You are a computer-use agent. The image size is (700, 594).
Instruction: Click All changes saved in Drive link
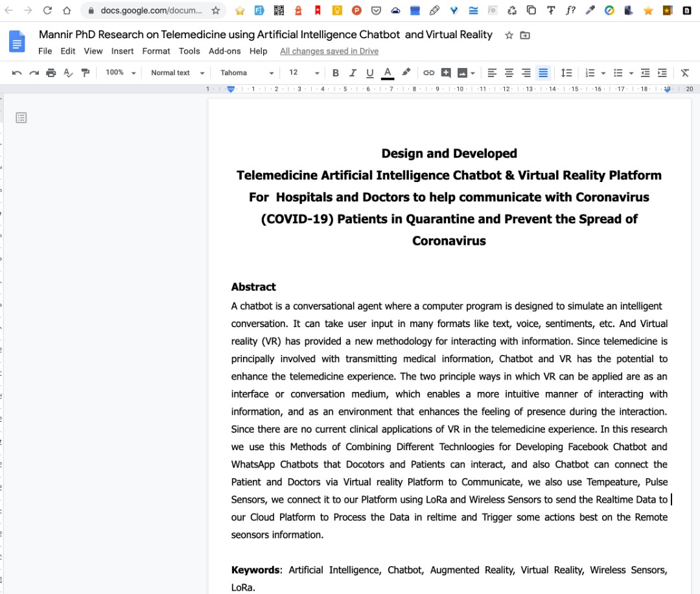tap(329, 51)
